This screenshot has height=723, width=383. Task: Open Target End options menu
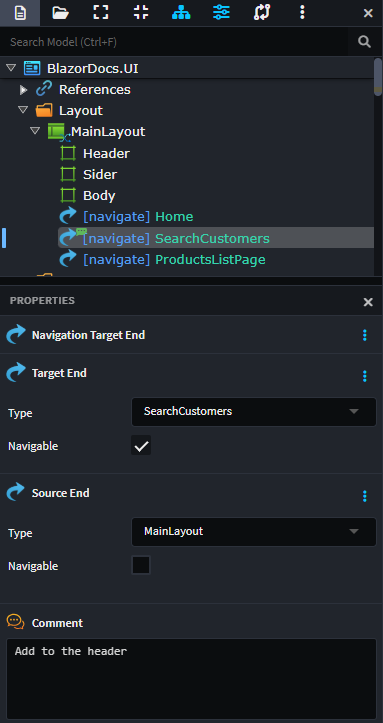tap(365, 376)
